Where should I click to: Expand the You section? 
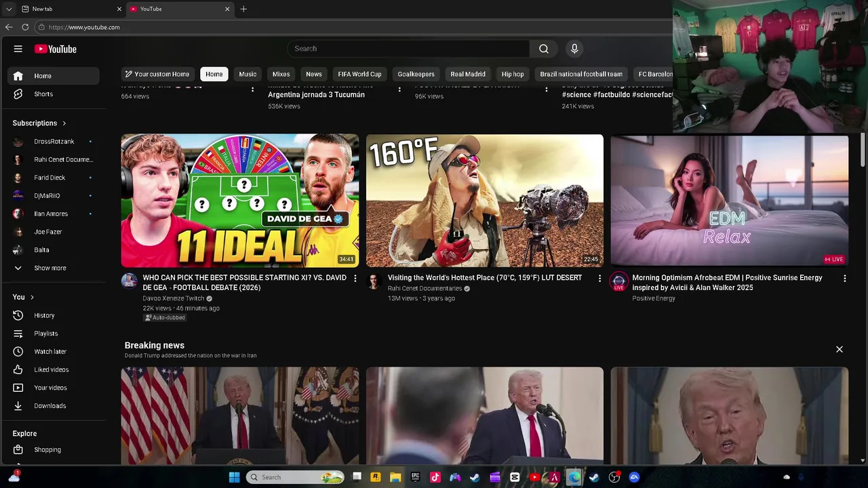[23, 297]
